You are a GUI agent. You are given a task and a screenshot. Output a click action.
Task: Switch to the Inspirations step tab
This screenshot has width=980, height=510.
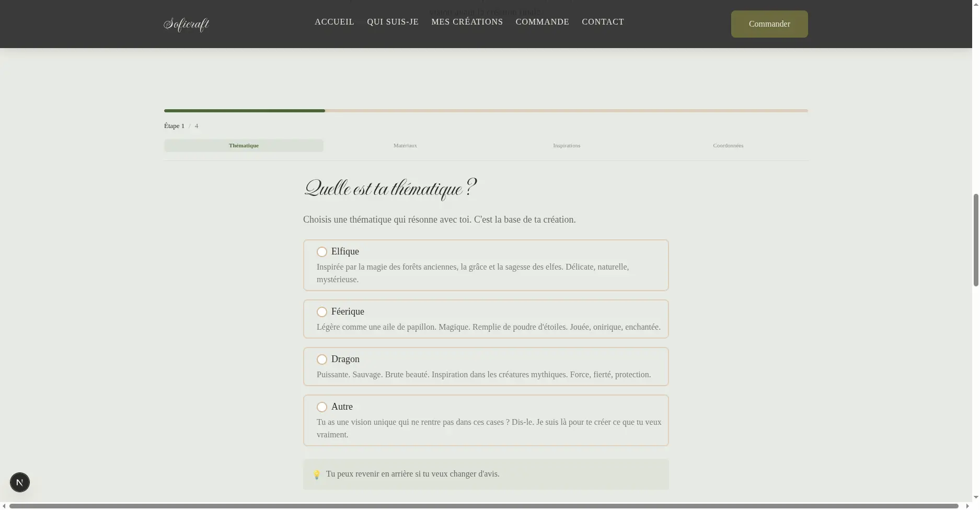pyautogui.click(x=567, y=146)
